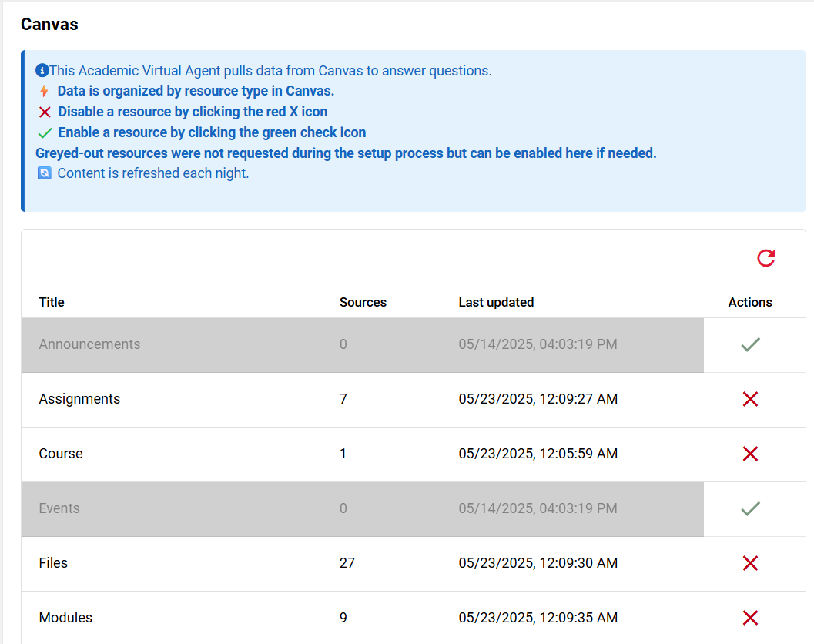Disable Course using its red X icon
The height and width of the screenshot is (644, 814).
point(750,454)
